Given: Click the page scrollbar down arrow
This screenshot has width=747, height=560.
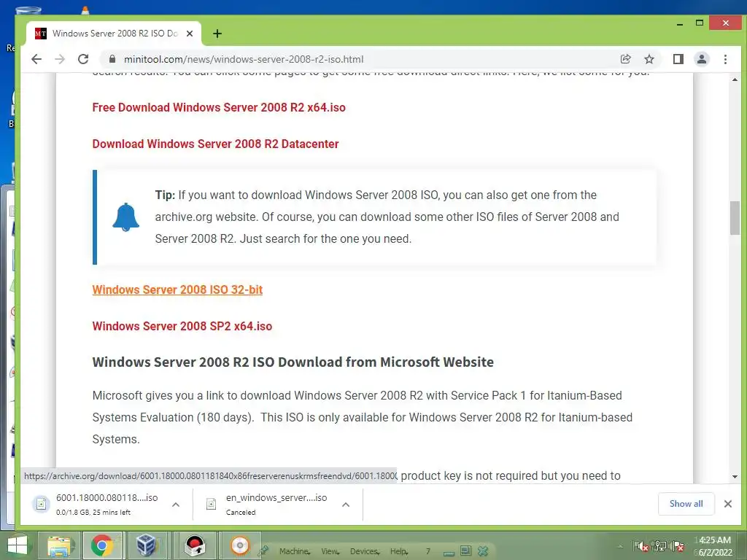Looking at the screenshot, I should pyautogui.click(x=735, y=477).
